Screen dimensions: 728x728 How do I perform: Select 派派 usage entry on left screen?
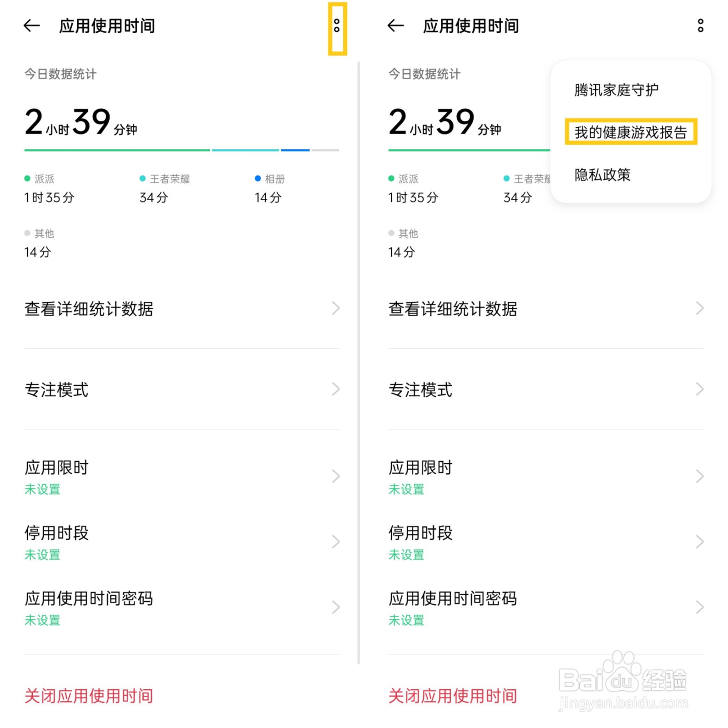(x=49, y=189)
